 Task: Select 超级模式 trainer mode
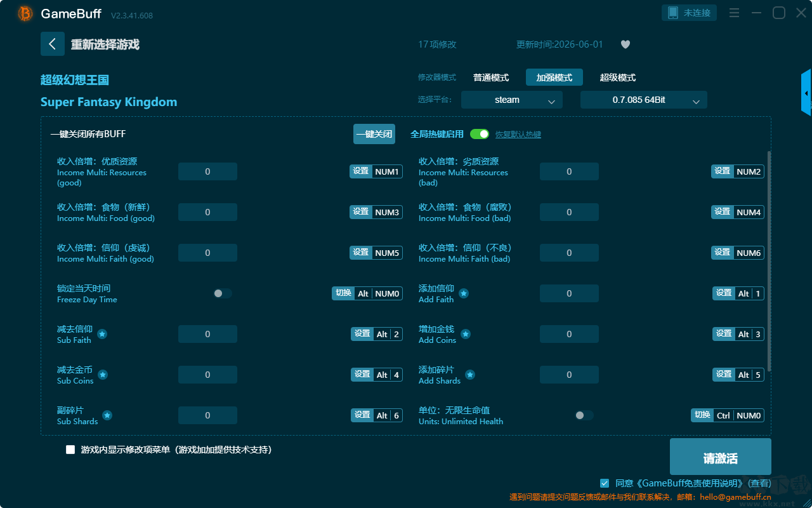618,77
